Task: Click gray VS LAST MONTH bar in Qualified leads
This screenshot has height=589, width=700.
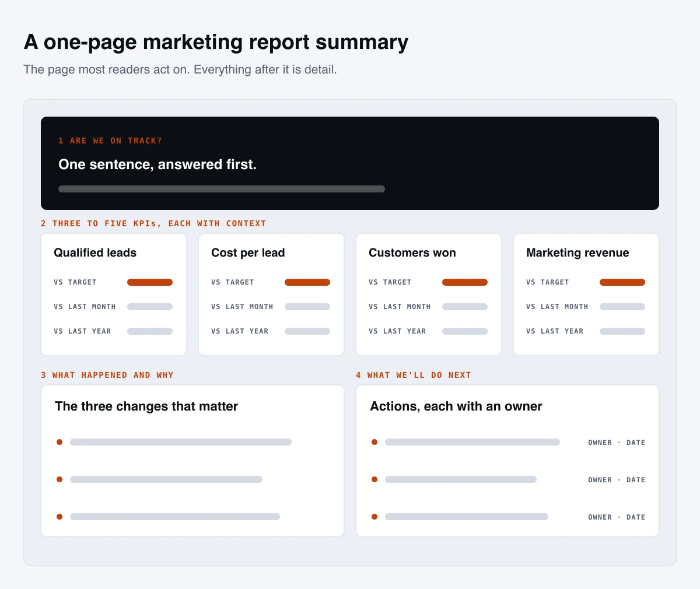Action: tap(150, 307)
